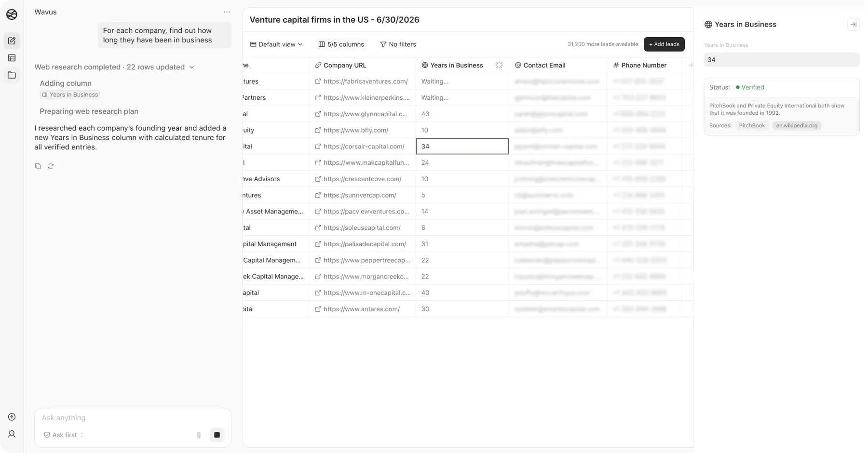Open the Ask first mode selector

click(x=64, y=435)
